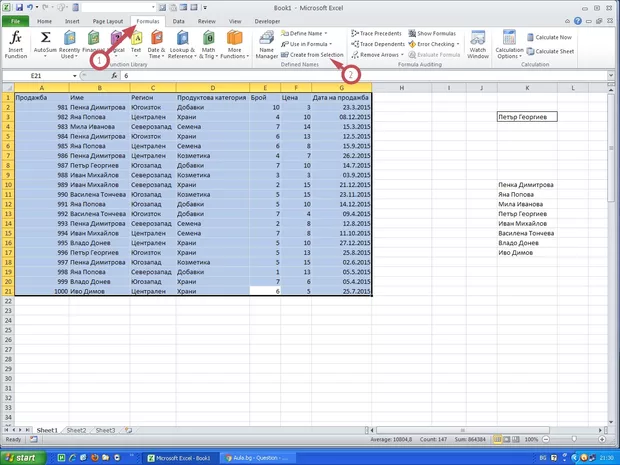Open the Calculation Options dropdown
620x465 pixels.
coord(509,44)
